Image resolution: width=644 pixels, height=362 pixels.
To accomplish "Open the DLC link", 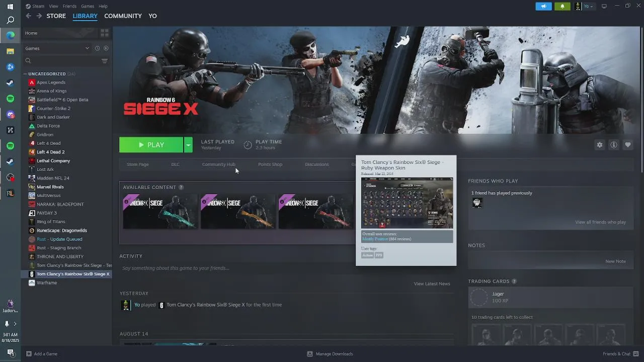I will (175, 164).
